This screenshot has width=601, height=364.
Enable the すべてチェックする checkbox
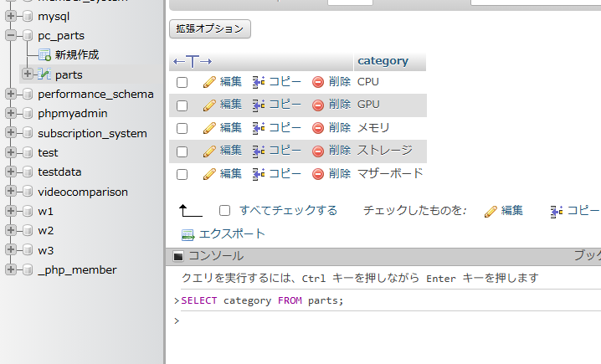click(224, 211)
